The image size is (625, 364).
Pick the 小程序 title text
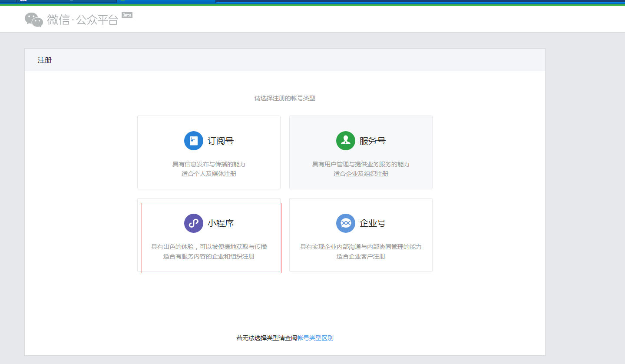tap(221, 223)
